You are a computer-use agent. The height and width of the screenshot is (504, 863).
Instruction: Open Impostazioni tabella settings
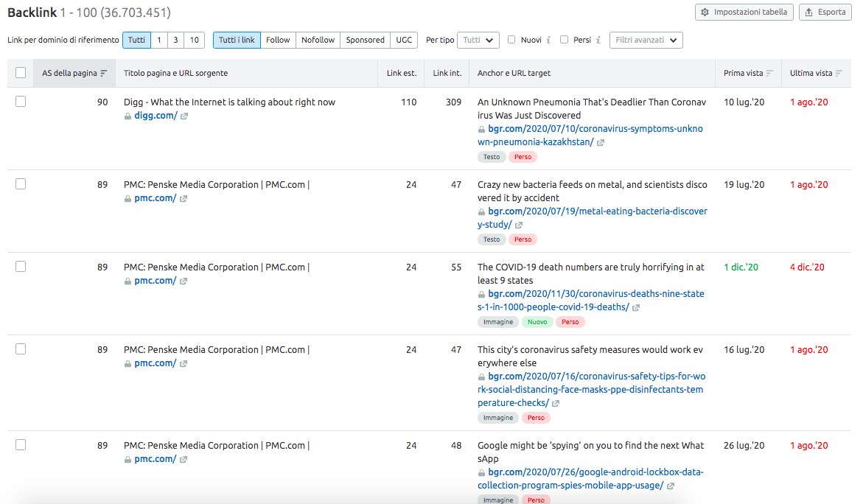pos(744,12)
